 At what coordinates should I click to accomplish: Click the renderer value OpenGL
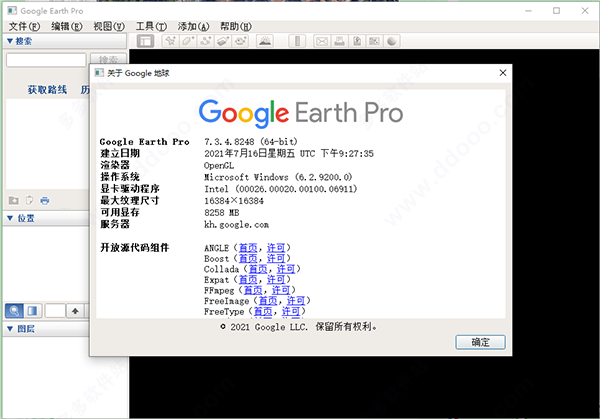(x=219, y=165)
